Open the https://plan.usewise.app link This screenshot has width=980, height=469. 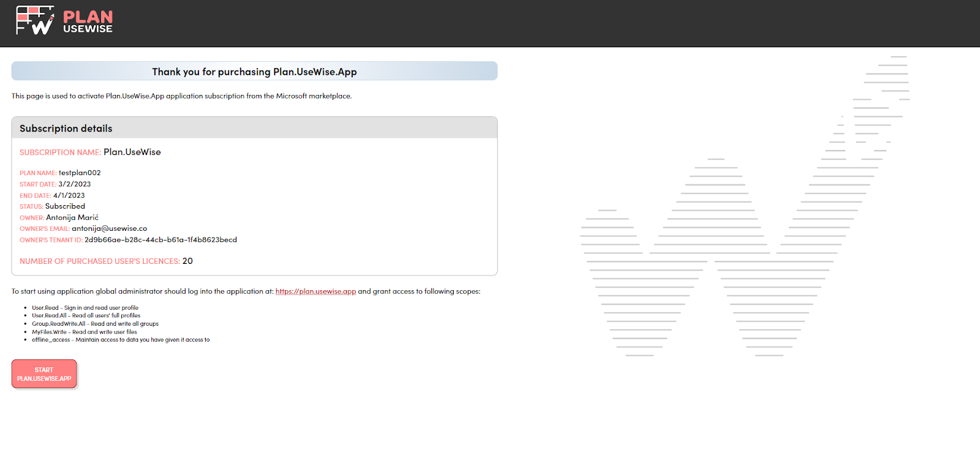click(315, 291)
